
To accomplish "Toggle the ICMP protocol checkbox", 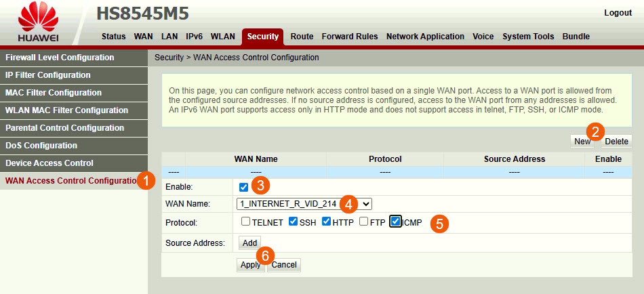I will tap(396, 222).
